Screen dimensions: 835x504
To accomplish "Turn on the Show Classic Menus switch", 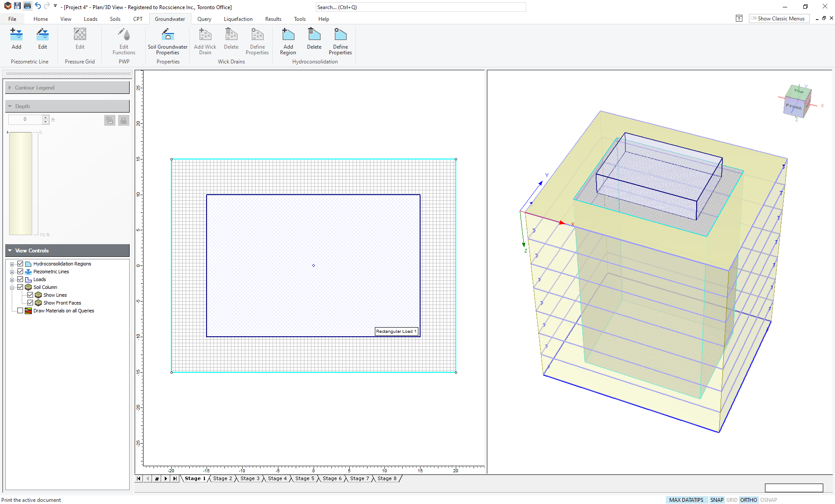I will click(754, 18).
